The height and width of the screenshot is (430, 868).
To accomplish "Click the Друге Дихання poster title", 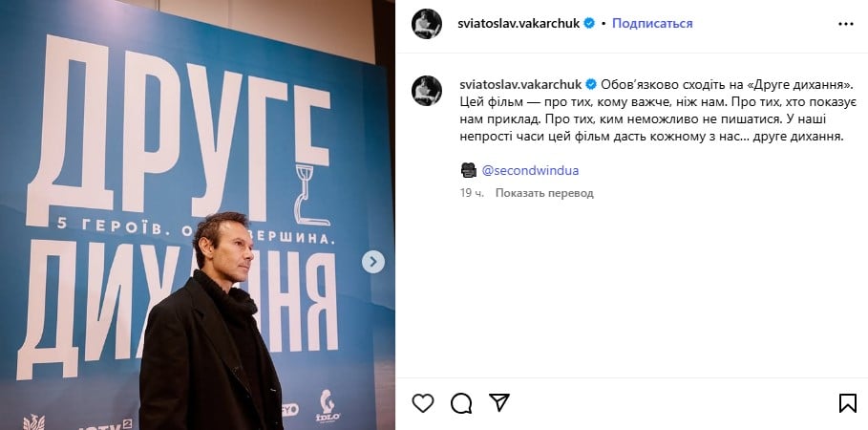I will coord(178,205).
